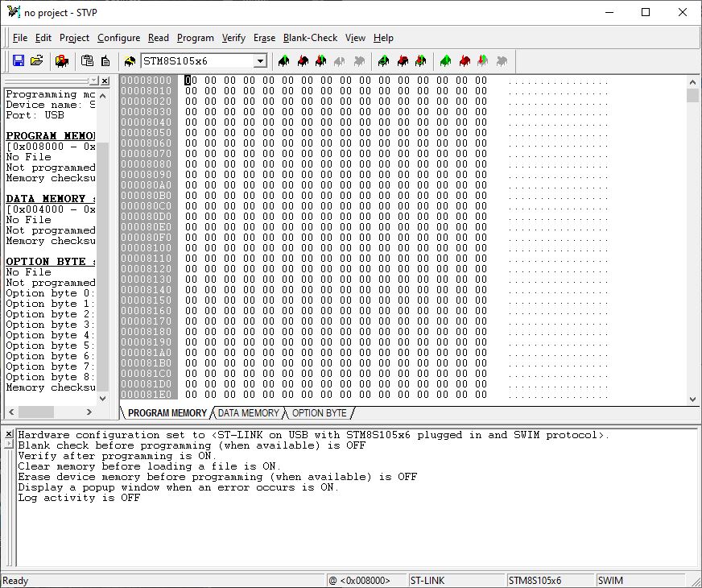Click the blue Save floppy disk icon
This screenshot has height=588, width=702.
pos(18,61)
